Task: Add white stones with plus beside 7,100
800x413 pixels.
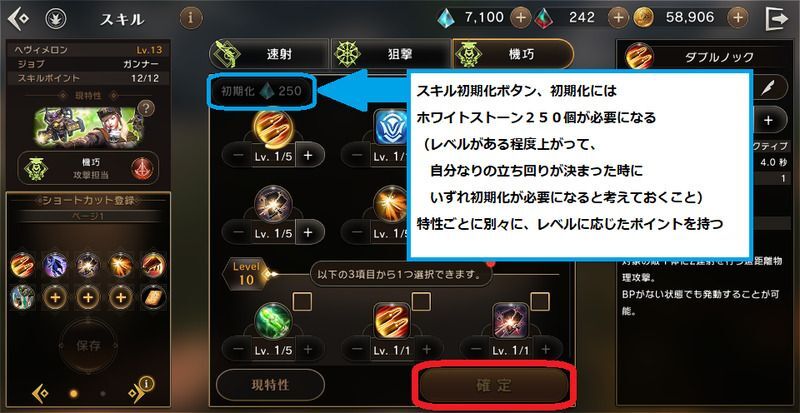Action: click(520, 18)
